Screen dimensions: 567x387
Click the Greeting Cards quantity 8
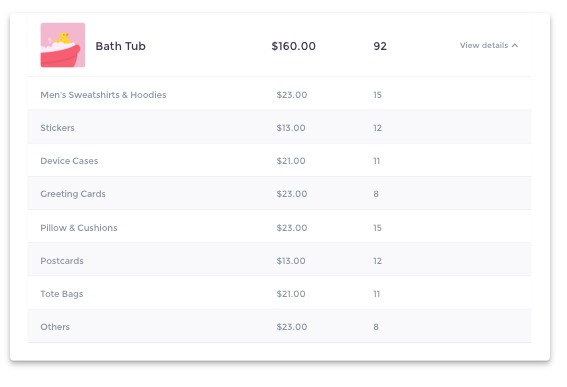(x=376, y=194)
